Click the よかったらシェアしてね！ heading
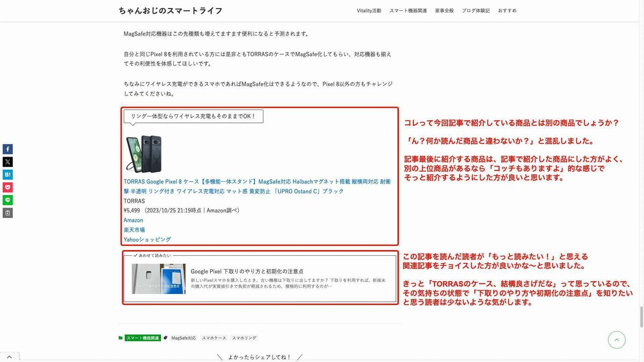 click(260, 357)
